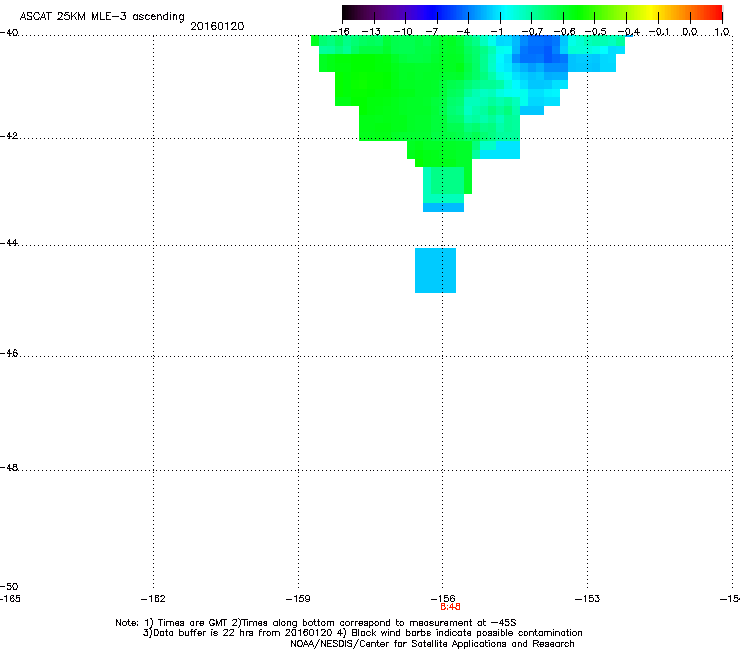Click the isolated light-blue data block below -44 latitude

tap(436, 270)
